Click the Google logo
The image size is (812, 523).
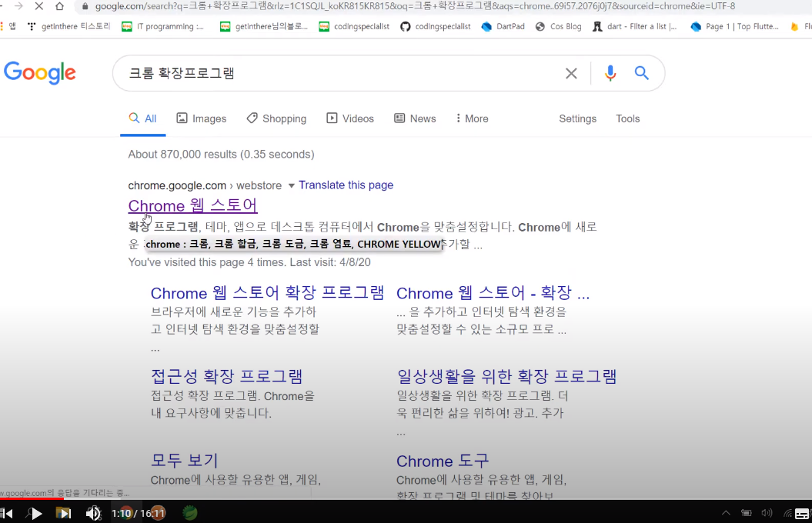point(40,73)
